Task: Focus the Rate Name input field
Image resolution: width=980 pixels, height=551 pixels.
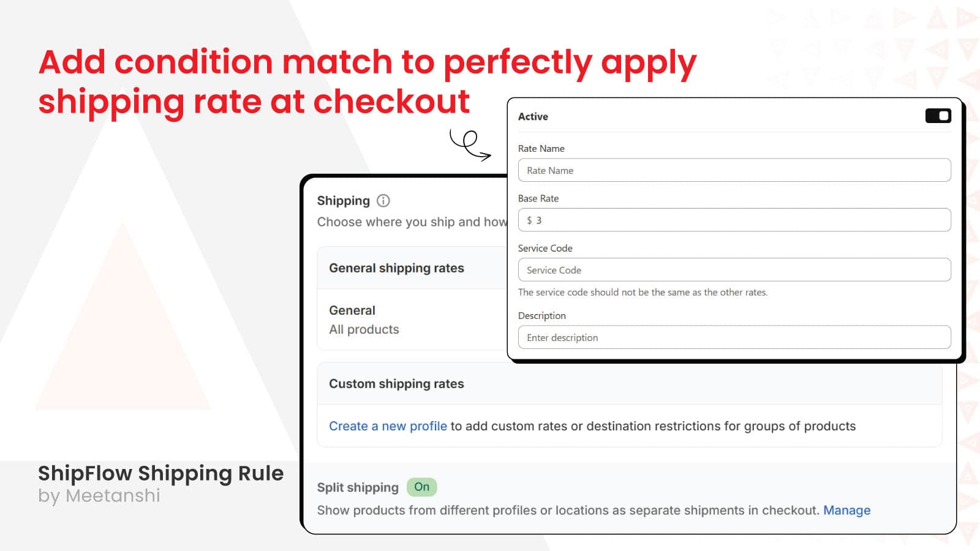Action: [x=734, y=170]
